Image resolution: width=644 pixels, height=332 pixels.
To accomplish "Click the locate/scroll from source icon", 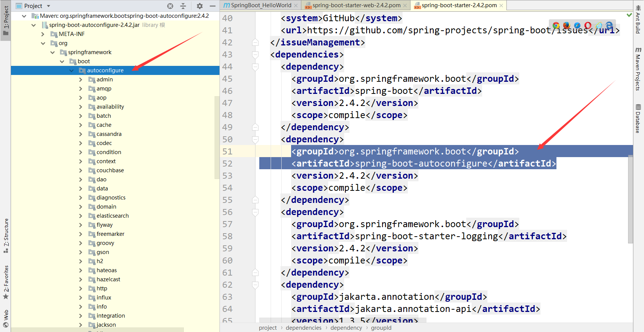I will point(170,6).
